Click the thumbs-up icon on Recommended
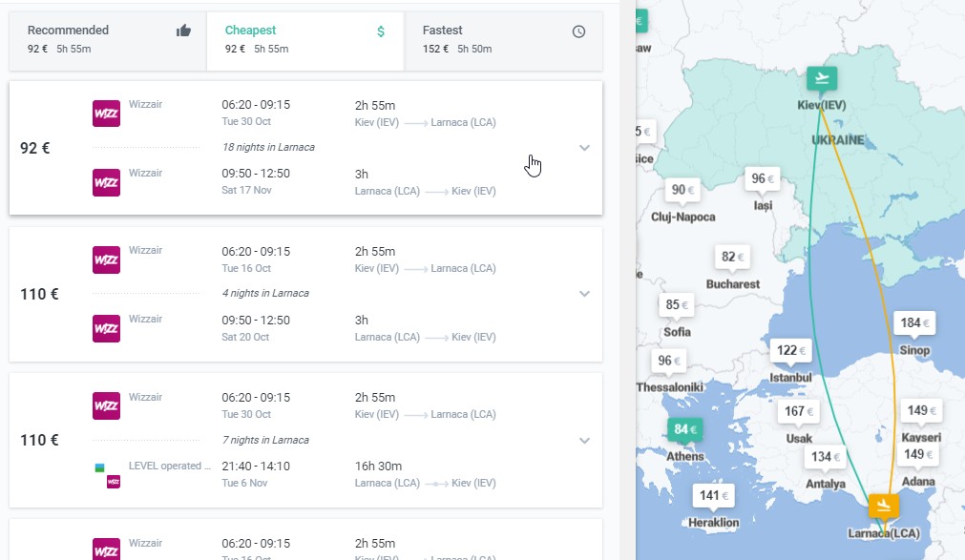The width and height of the screenshot is (965, 560). [x=183, y=31]
